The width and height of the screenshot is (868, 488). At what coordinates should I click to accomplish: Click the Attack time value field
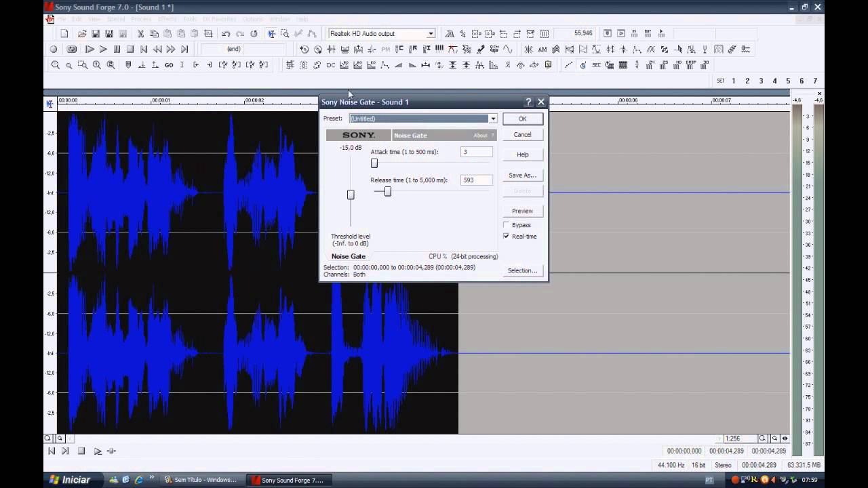click(x=476, y=152)
